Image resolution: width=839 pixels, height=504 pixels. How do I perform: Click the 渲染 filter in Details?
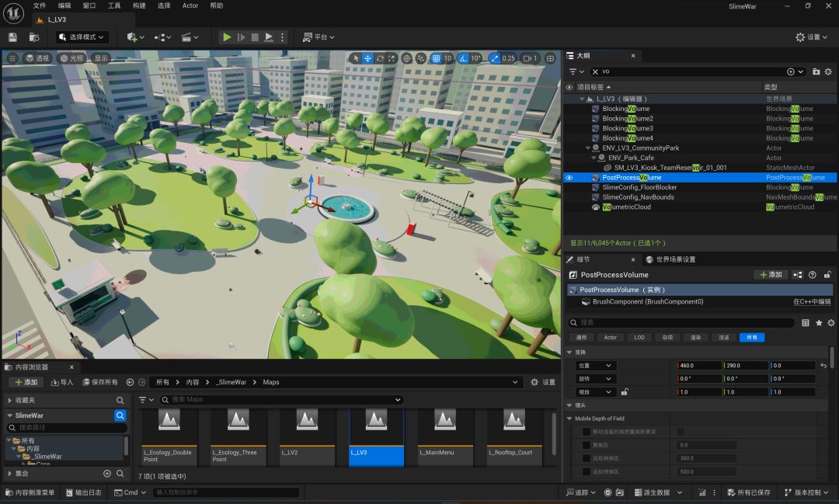click(695, 338)
